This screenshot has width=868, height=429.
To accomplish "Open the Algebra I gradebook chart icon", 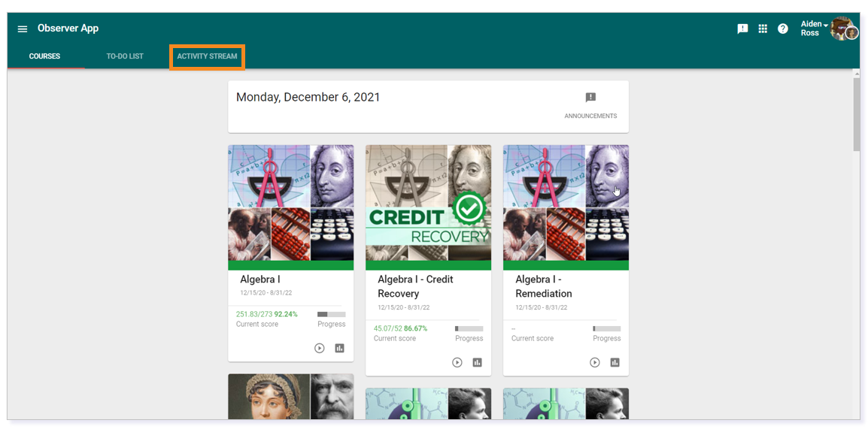I will pos(340,349).
